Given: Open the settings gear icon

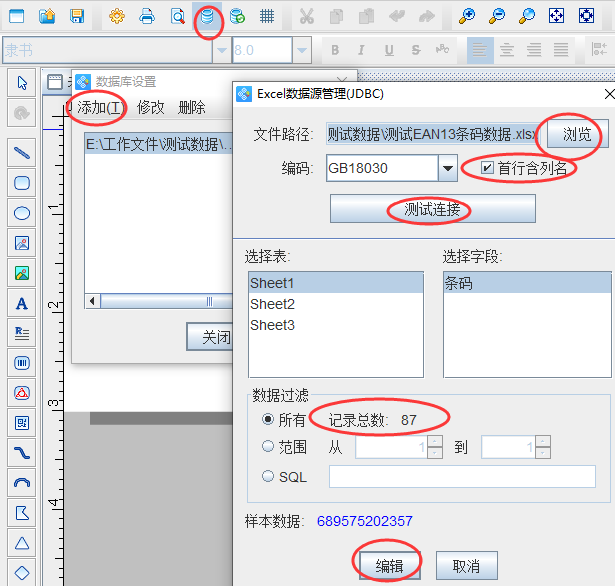Looking at the screenshot, I should coord(117,16).
